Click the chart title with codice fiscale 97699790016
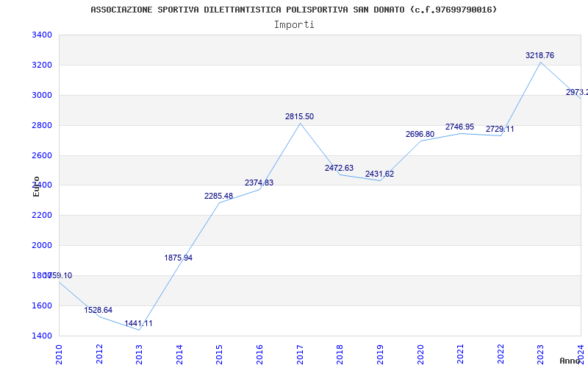Image resolution: width=588 pixels, height=368 pixels. coord(293,10)
